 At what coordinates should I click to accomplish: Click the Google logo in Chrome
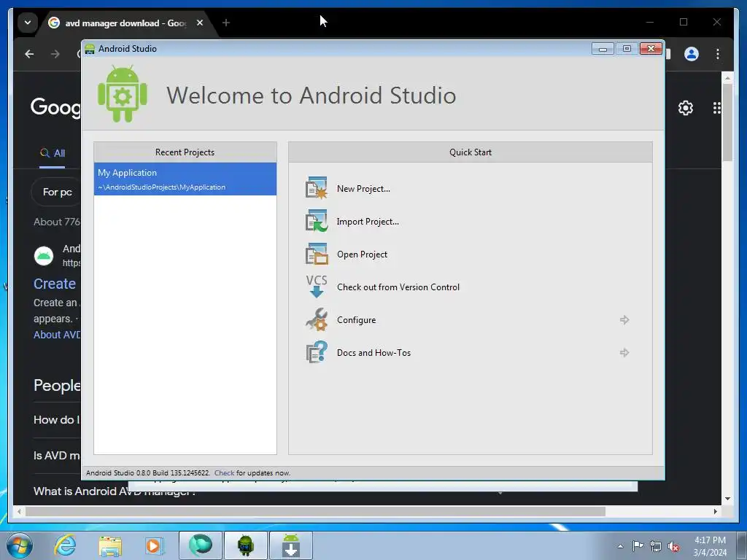55,107
